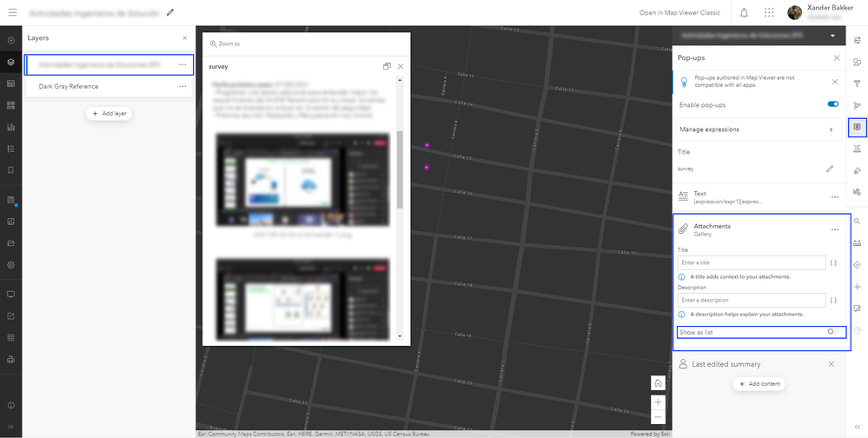This screenshot has height=438, width=868.
Task: Open the notifications bell
Action: click(744, 12)
